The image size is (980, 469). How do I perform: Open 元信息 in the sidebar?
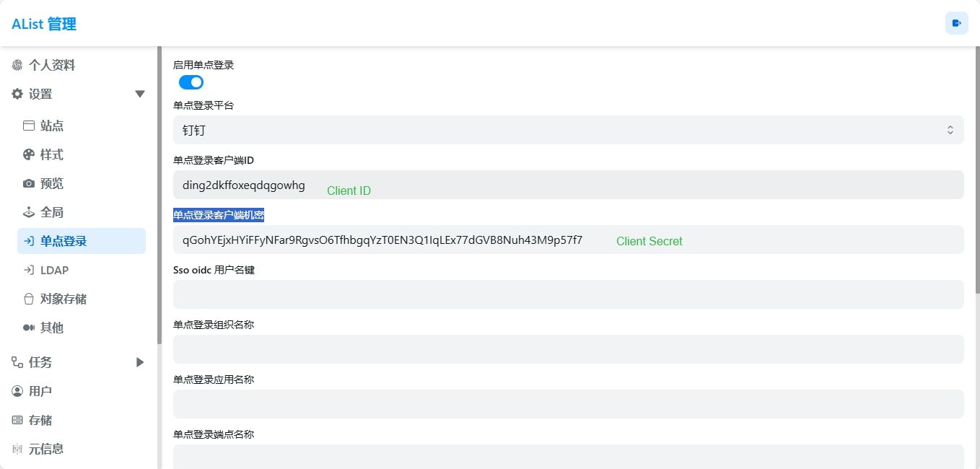coord(46,450)
